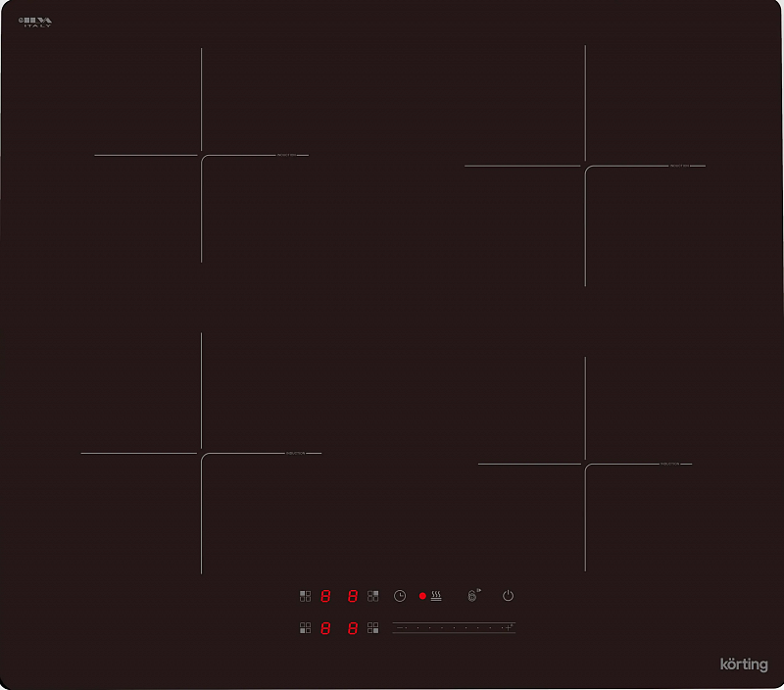
Task: Select the top-left zone selector pad
Action: click(x=305, y=595)
